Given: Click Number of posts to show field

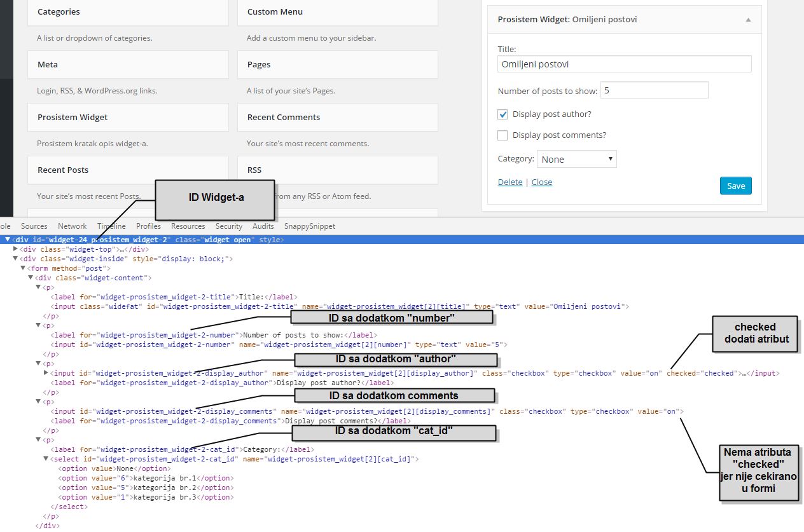Looking at the screenshot, I should click(x=654, y=91).
